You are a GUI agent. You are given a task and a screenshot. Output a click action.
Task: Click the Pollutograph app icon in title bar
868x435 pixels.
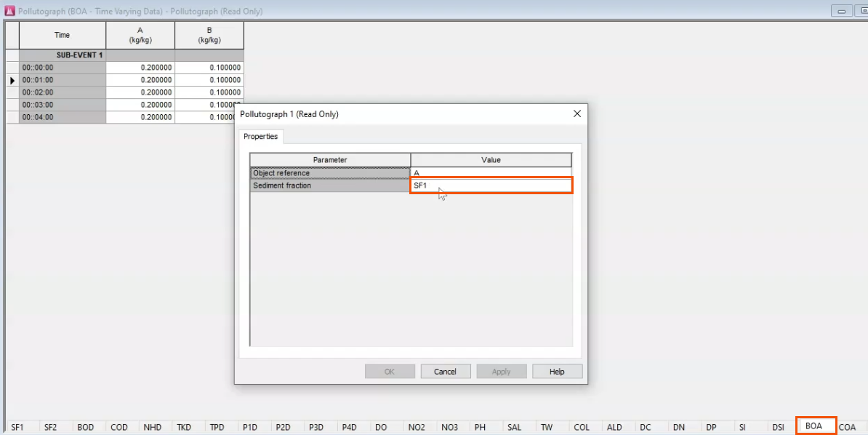pyautogui.click(x=9, y=11)
